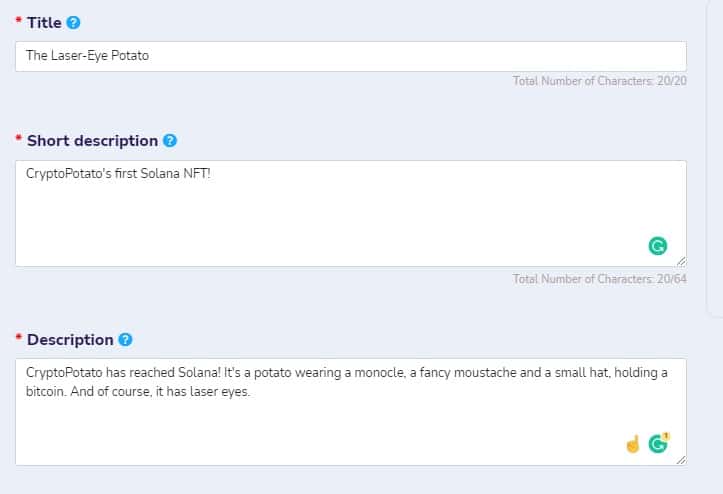Open Grammarly icon with badge in Description
Screen dimensions: 723x494
click(658, 443)
